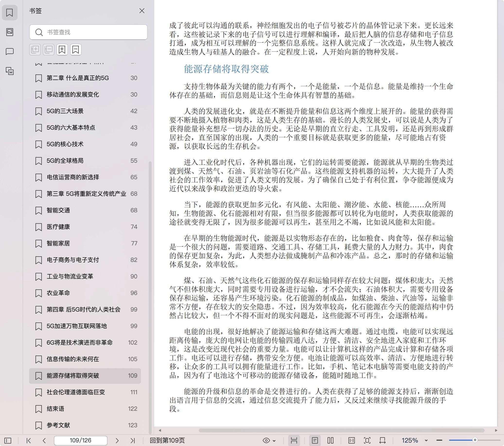Open bookmark 工业与物流业变革
This screenshot has height=446, width=504.
85,277
